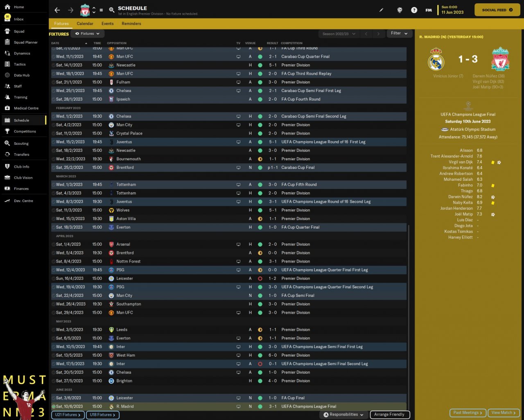This screenshot has height=420, width=524.
Task: Go to Home in the sidebar
Action: pyautogui.click(x=24, y=7)
